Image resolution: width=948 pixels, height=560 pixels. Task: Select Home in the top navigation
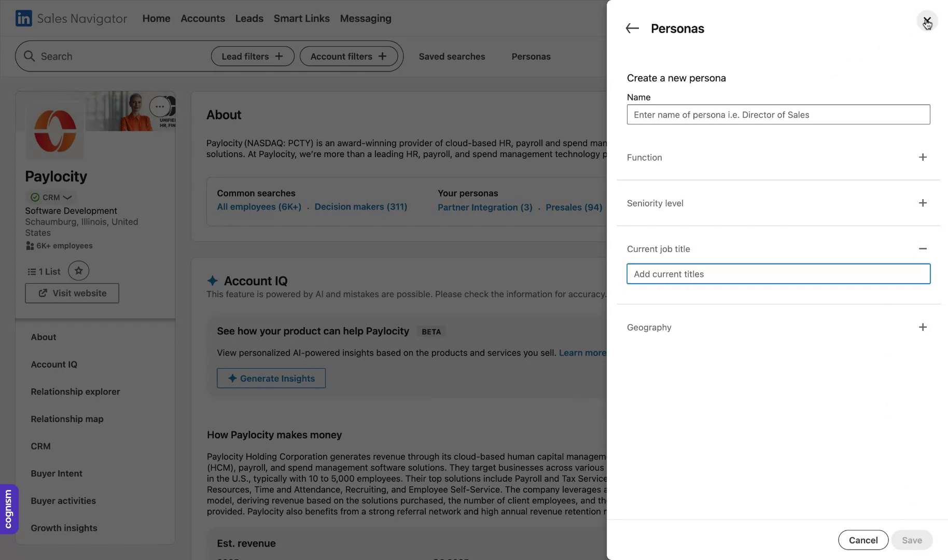point(156,18)
